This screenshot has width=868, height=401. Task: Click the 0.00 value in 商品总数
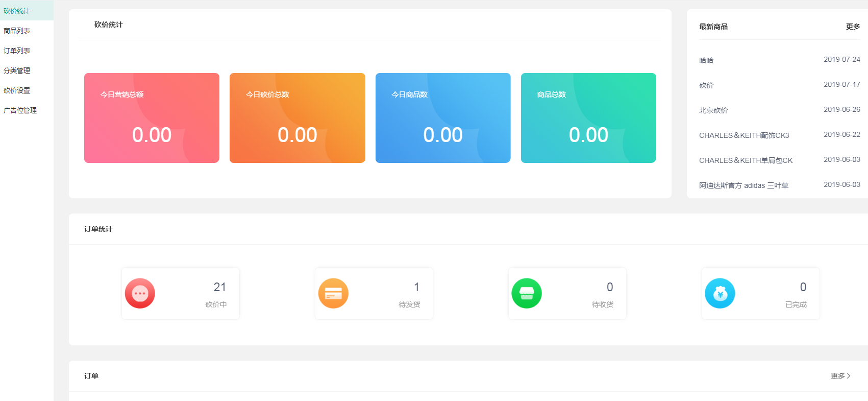(x=588, y=135)
